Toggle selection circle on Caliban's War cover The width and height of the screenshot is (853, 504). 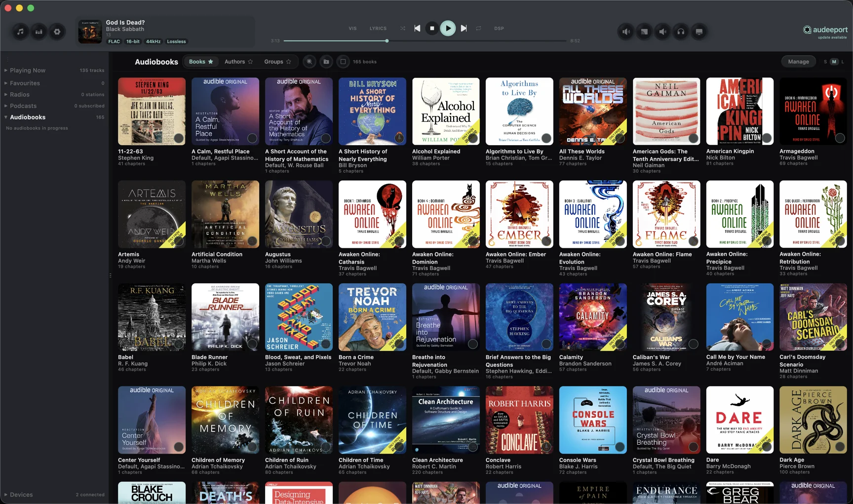tap(693, 344)
